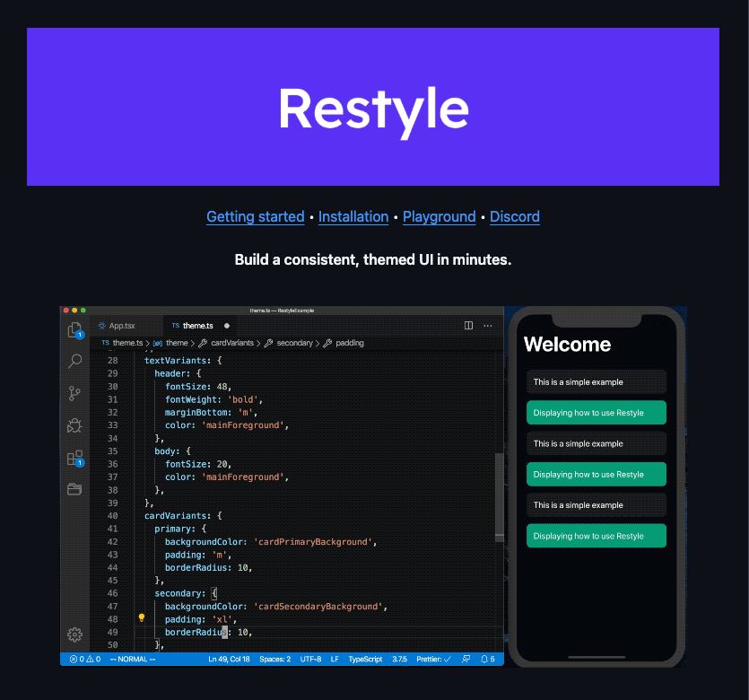
Task: Open the Extensions icon in activity bar
Action: pyautogui.click(x=74, y=458)
